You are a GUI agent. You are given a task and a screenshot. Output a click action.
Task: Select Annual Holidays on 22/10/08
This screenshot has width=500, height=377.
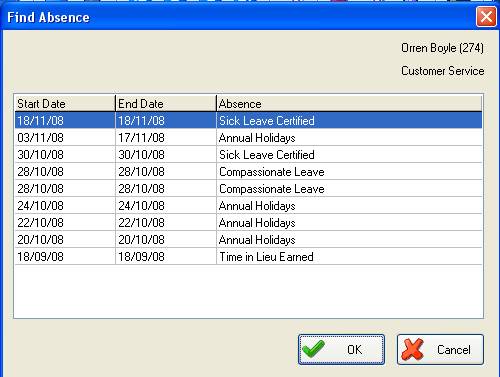248,222
